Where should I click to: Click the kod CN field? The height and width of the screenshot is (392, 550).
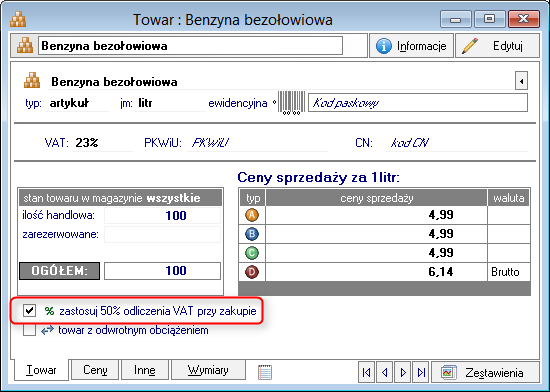pos(457,143)
